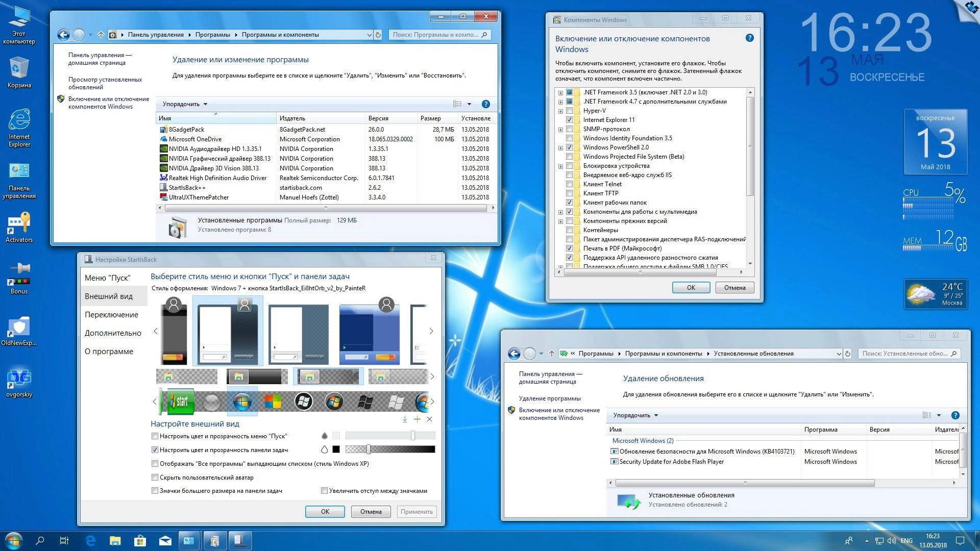Toggle Печать в PDF (Майкрософт) checkbox

[570, 248]
